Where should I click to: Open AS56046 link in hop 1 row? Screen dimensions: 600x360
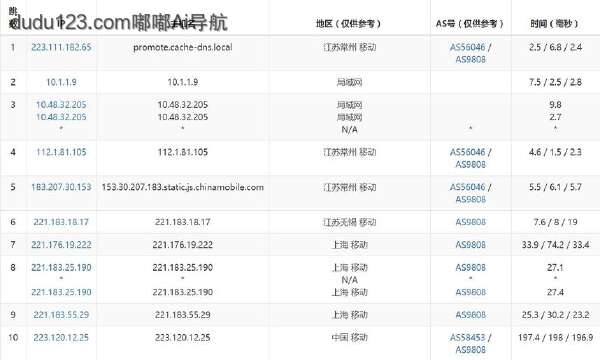click(x=468, y=47)
